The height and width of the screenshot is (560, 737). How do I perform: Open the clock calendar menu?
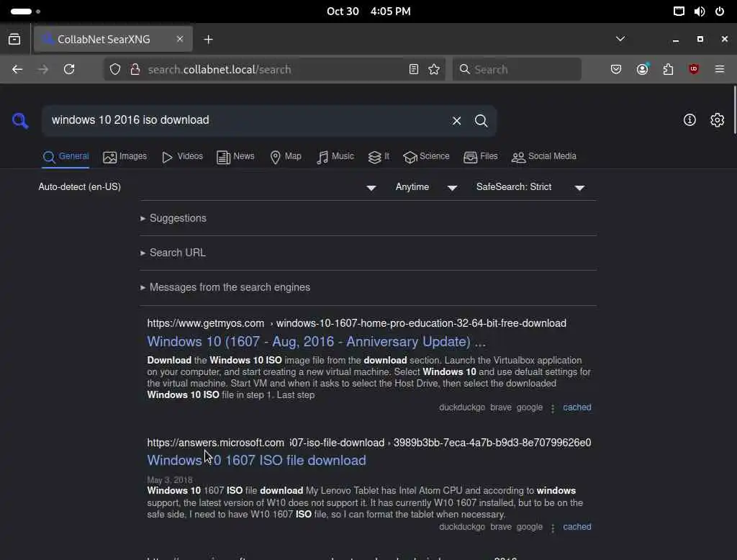click(x=368, y=12)
